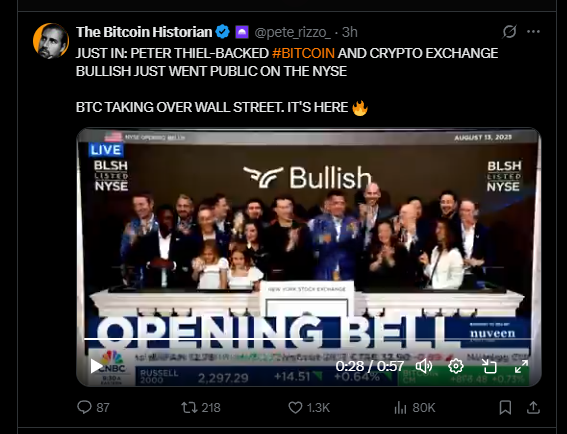Click the purple affiliate badge icon
This screenshot has height=434, width=567.
[x=242, y=32]
